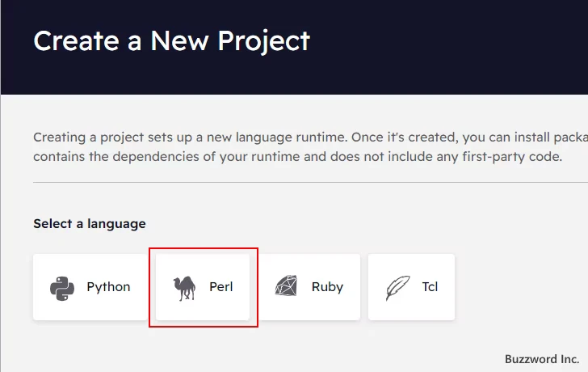Screen dimensions: 588x372
Task: Click the "Create a New Project" heading
Action: pos(172,41)
